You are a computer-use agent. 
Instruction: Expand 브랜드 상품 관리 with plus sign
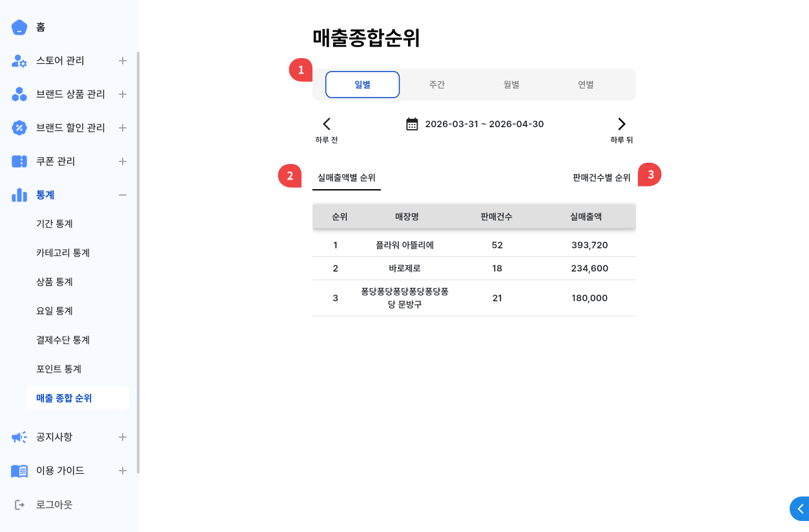123,94
